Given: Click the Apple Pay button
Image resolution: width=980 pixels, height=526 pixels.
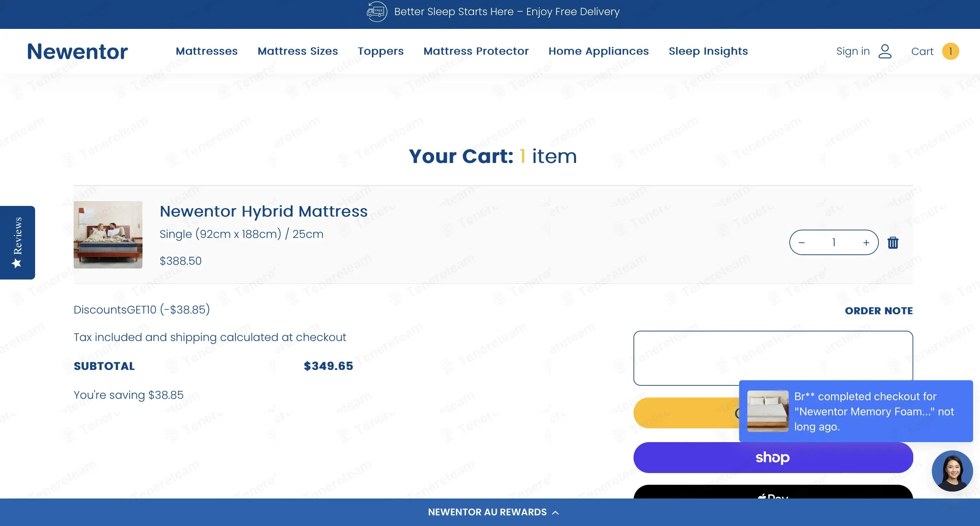Looking at the screenshot, I should [773, 492].
